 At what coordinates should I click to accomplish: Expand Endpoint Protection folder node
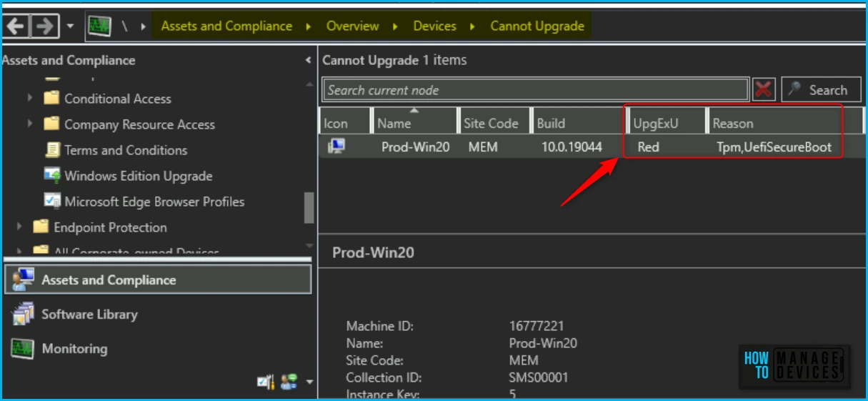[x=19, y=227]
